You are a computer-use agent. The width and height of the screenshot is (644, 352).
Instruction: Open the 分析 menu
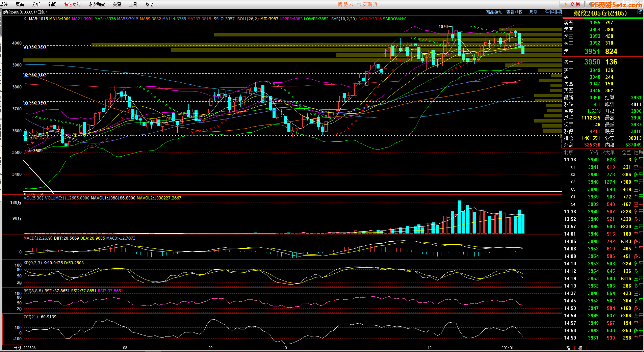click(36, 4)
